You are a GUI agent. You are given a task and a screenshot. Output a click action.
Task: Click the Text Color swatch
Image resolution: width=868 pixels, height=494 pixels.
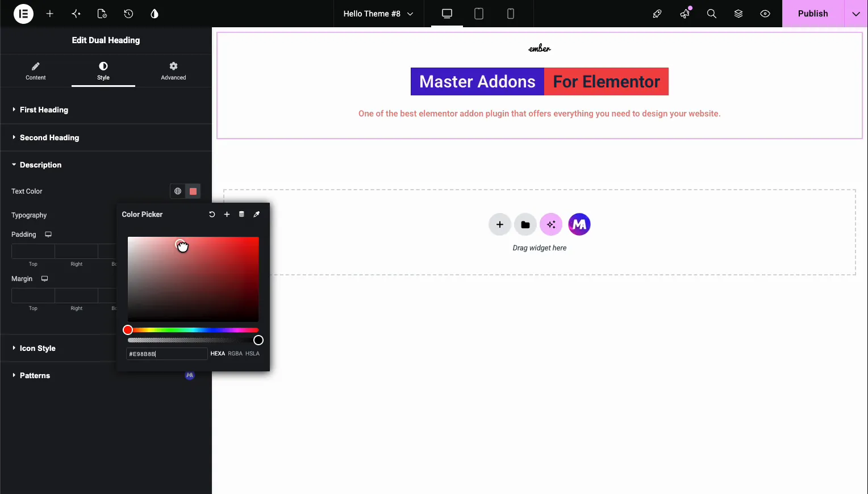click(x=193, y=191)
